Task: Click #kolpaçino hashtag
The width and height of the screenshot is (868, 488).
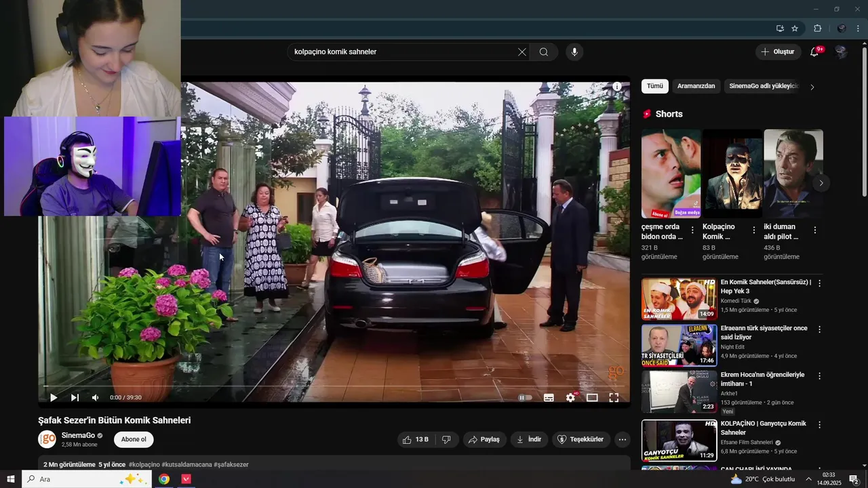Action: click(x=144, y=465)
